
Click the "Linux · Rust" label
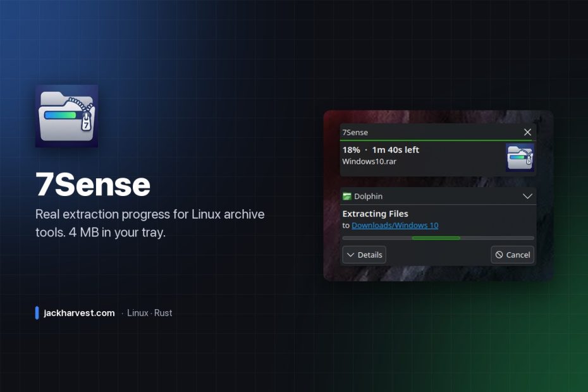pos(150,313)
